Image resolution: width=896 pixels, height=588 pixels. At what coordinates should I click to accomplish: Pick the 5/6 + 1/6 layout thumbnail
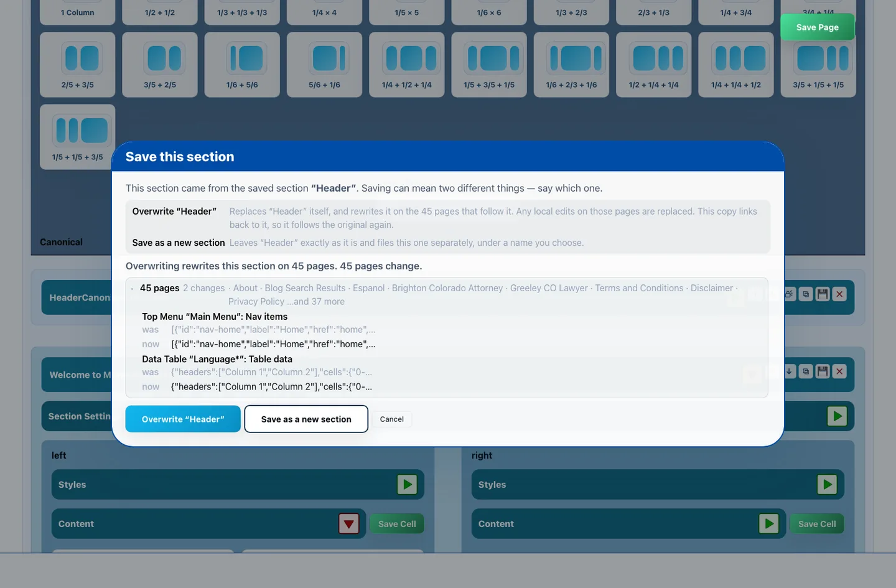click(324, 65)
